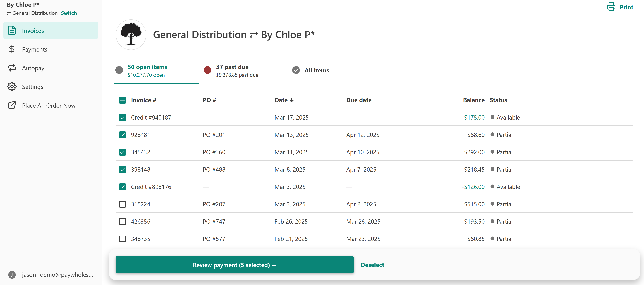Click the Status column header
The width and height of the screenshot is (644, 285).
coord(498,100)
